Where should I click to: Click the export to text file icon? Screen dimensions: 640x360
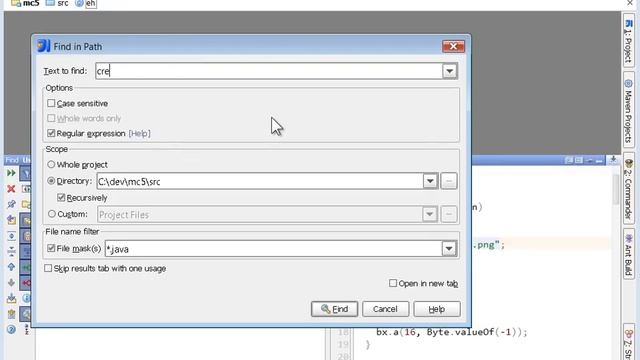coord(11,298)
